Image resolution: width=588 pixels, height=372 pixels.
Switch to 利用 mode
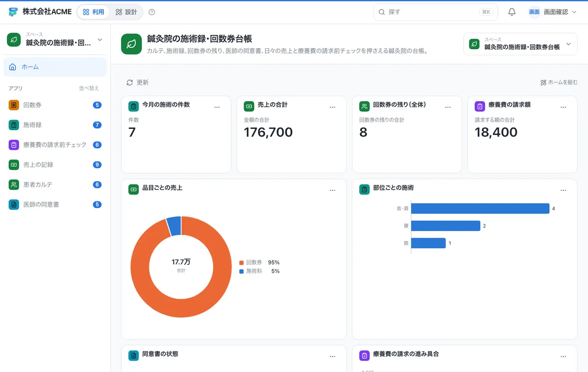click(x=94, y=12)
